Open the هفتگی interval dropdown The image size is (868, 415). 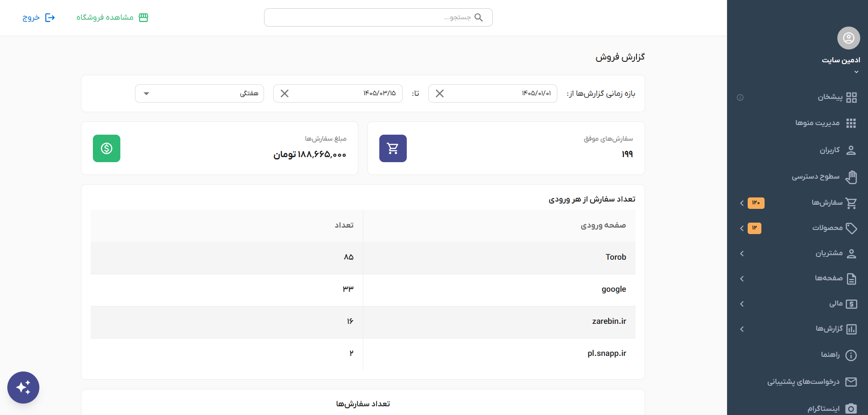[x=199, y=93]
